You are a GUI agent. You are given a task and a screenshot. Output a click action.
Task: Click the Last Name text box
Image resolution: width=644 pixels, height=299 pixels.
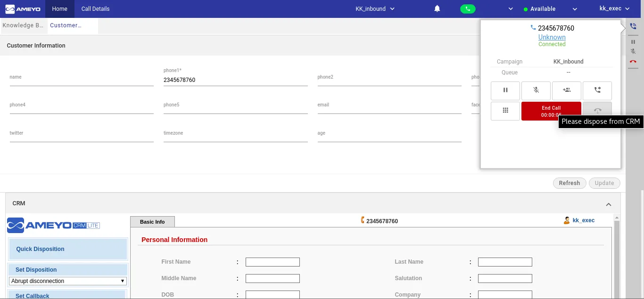pyautogui.click(x=505, y=262)
